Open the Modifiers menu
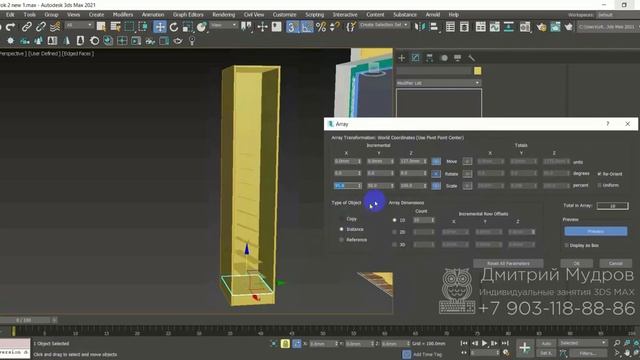640x360 pixels. tap(123, 15)
